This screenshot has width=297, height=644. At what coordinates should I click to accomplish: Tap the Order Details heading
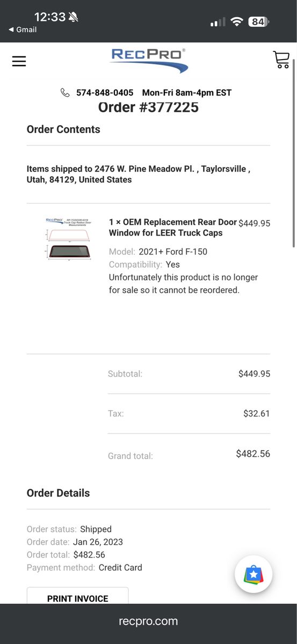(58, 493)
